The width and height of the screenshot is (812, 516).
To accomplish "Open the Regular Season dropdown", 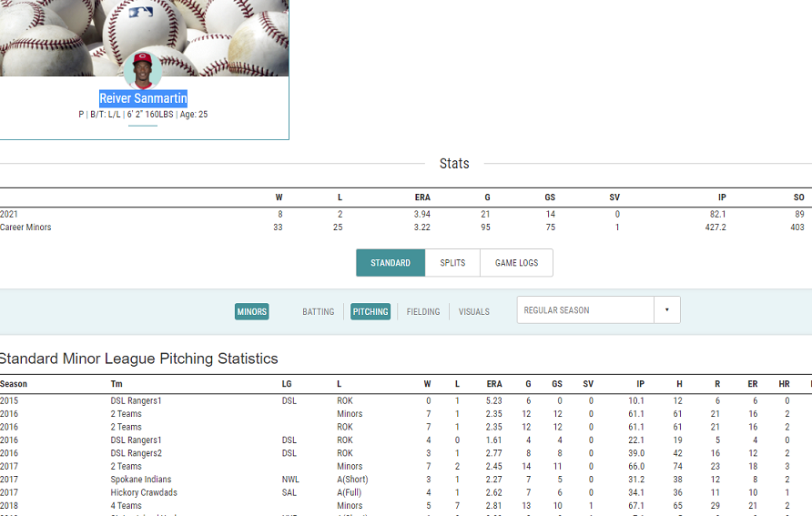I will point(585,310).
